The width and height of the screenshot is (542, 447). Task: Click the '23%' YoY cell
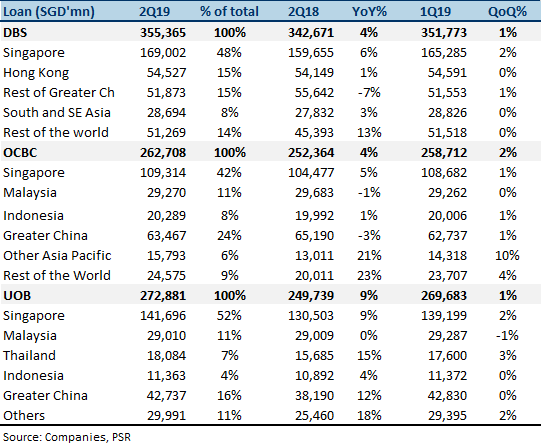tap(369, 276)
